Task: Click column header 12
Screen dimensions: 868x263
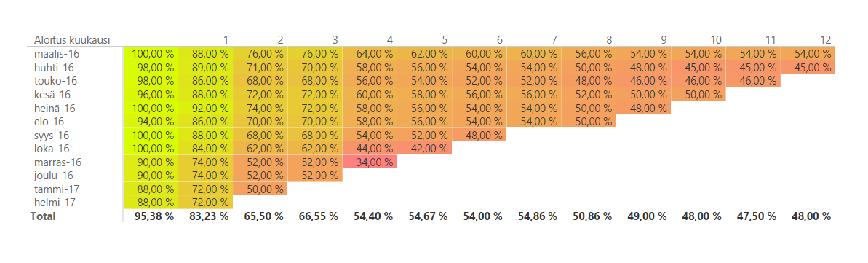Action: (825, 40)
